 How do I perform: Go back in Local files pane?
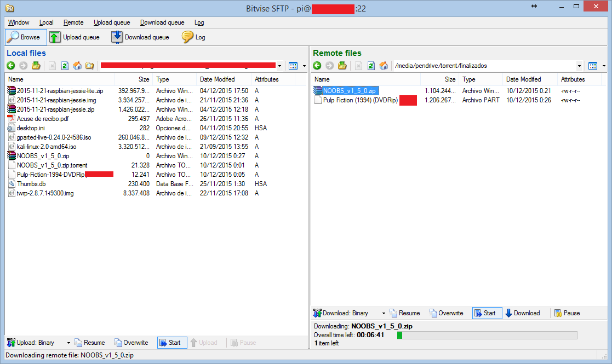[11, 66]
